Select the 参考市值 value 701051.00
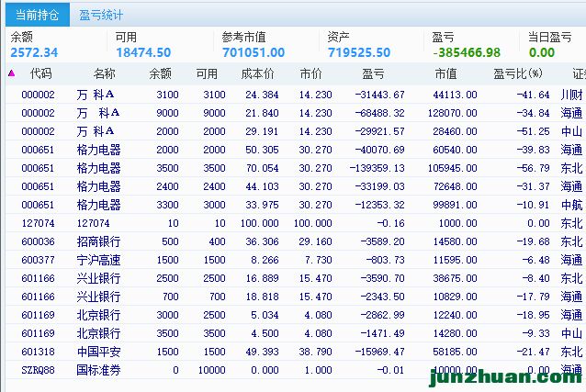The width and height of the screenshot is (586, 392). pyautogui.click(x=254, y=52)
